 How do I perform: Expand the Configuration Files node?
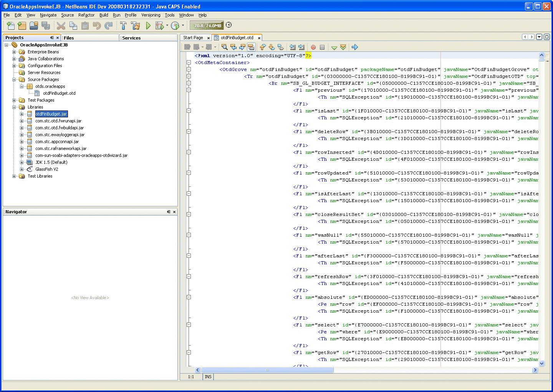[14, 66]
